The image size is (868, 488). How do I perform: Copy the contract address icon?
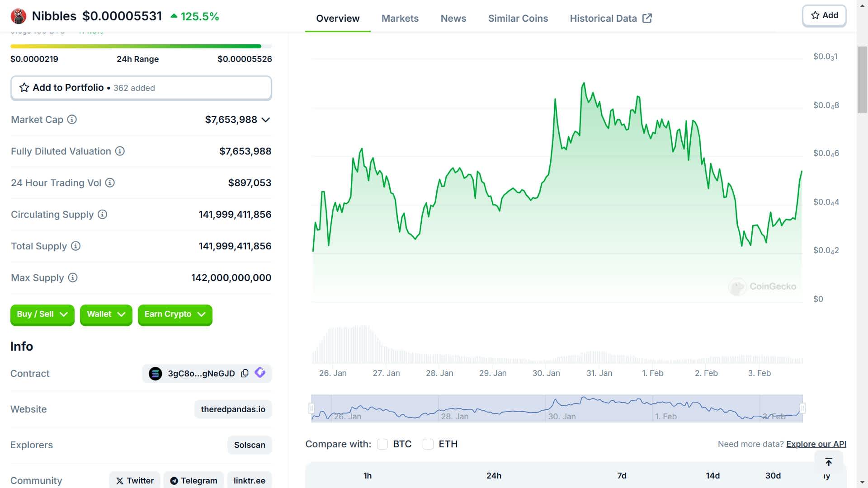click(x=245, y=373)
